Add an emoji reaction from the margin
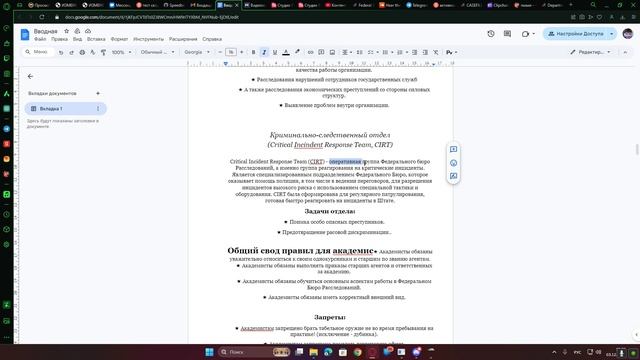640x360 pixels. [453, 163]
